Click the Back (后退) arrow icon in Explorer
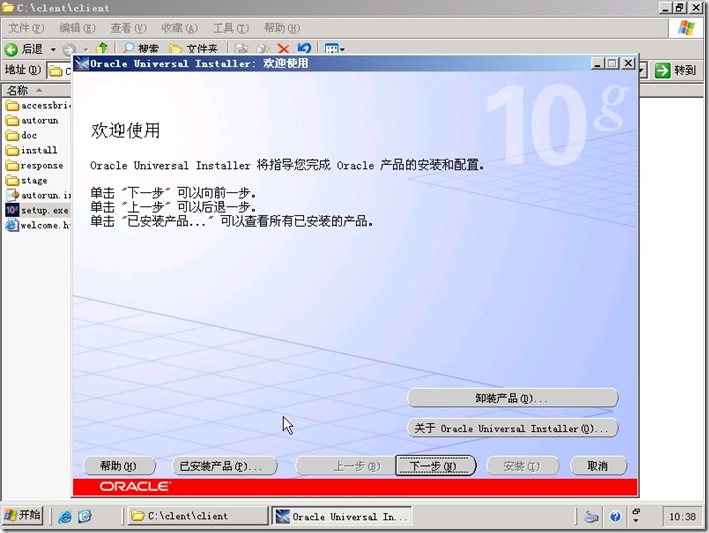This screenshot has width=709, height=533. coord(11,49)
